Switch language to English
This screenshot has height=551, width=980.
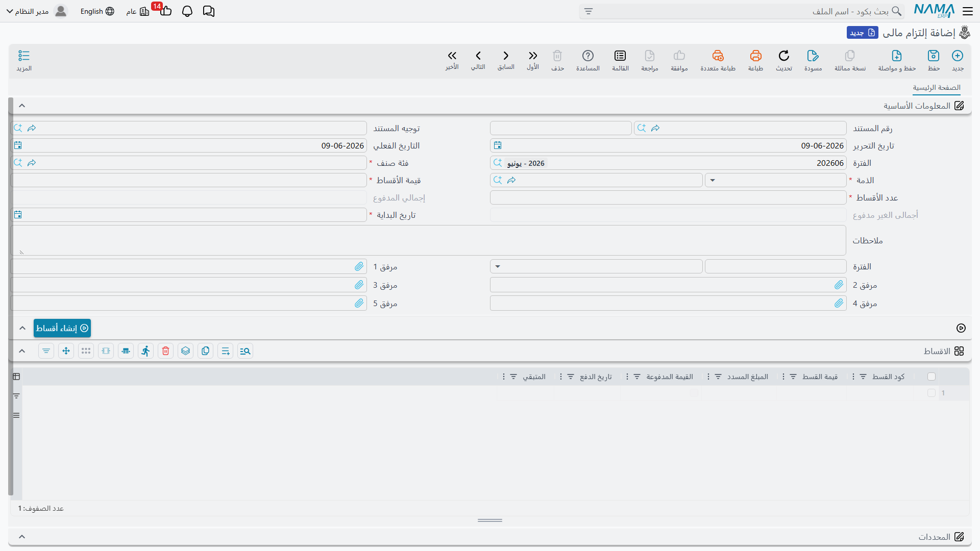(97, 11)
